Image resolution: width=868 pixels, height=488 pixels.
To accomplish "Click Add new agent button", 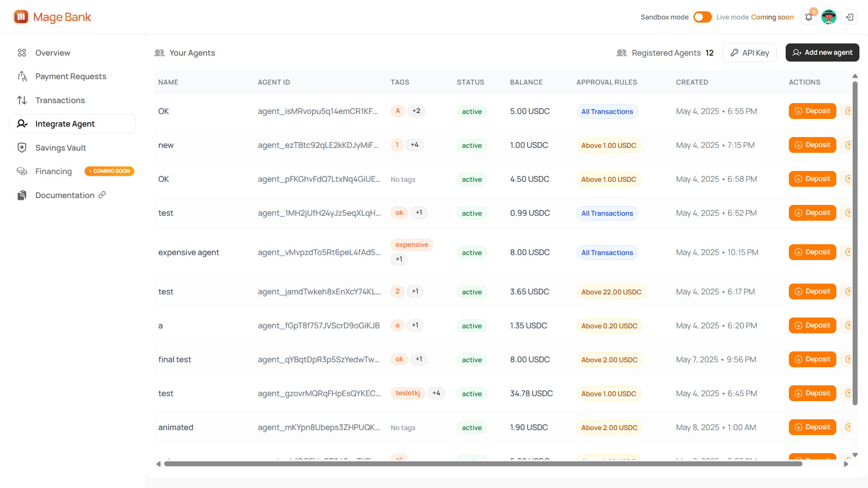I will (x=822, y=52).
